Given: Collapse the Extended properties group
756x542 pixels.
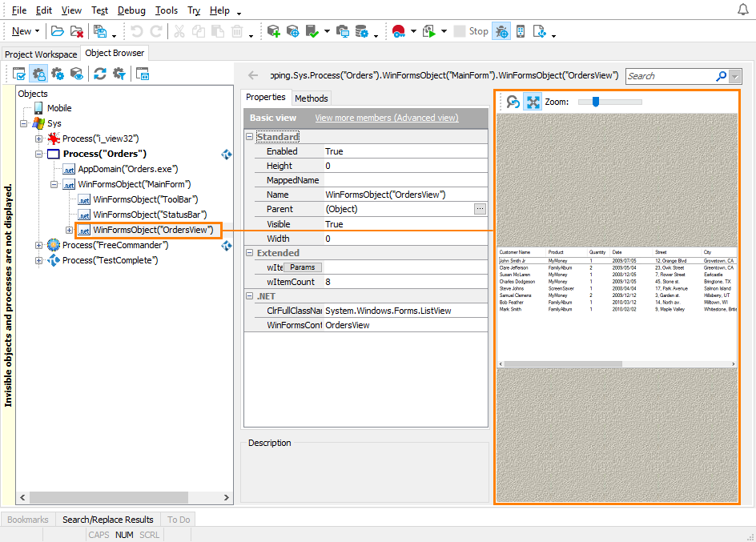Looking at the screenshot, I should pos(250,252).
